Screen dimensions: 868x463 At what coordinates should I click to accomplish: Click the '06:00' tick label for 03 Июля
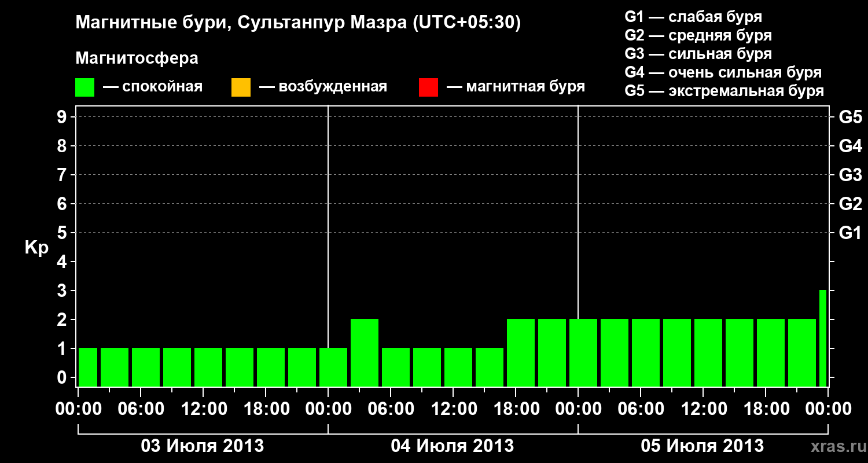pyautogui.click(x=141, y=409)
